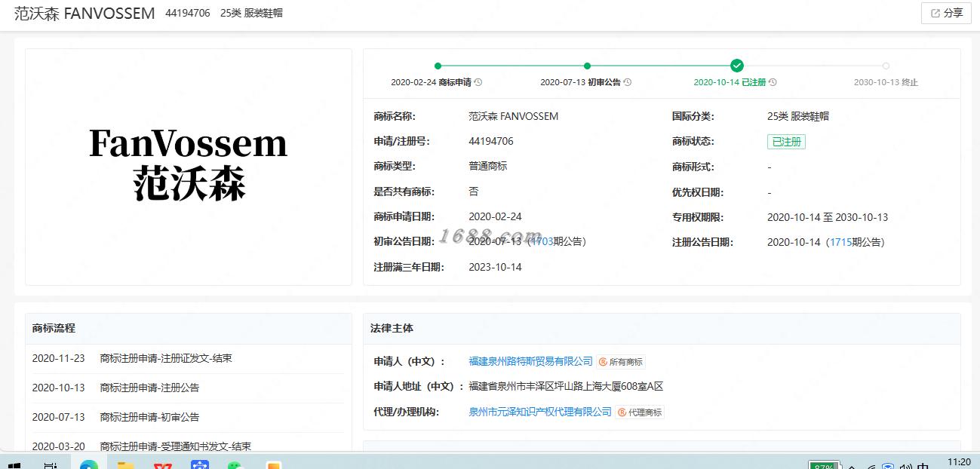Image resolution: width=980 pixels, height=469 pixels.
Task: Click the header class 25类 服装鞋帽
Action: click(251, 13)
